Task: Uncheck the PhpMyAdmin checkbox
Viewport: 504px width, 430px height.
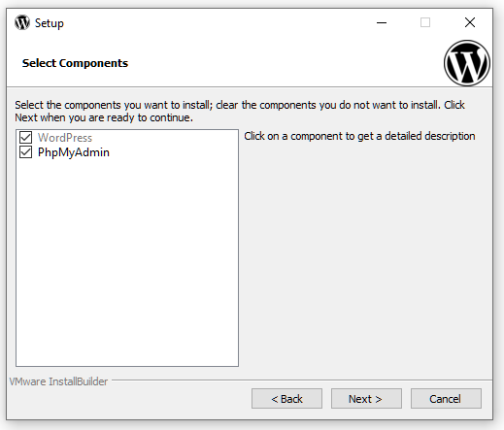Action: (25, 152)
